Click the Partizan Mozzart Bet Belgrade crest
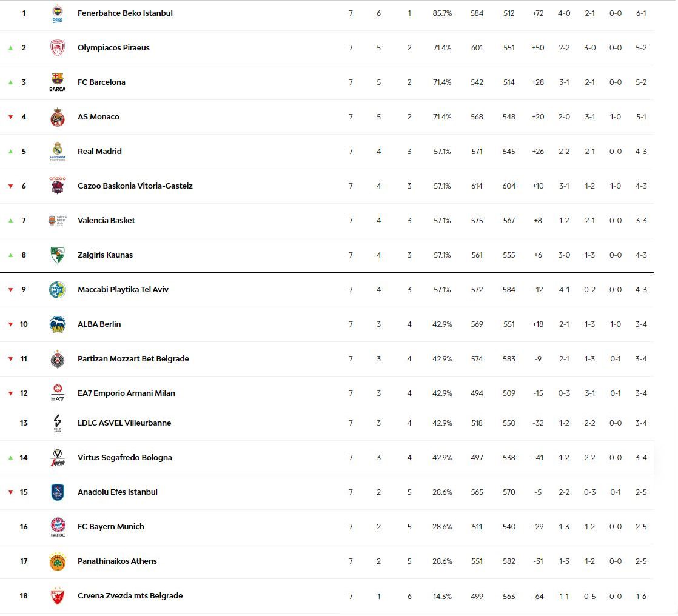This screenshot has height=616, width=678. coord(58,359)
